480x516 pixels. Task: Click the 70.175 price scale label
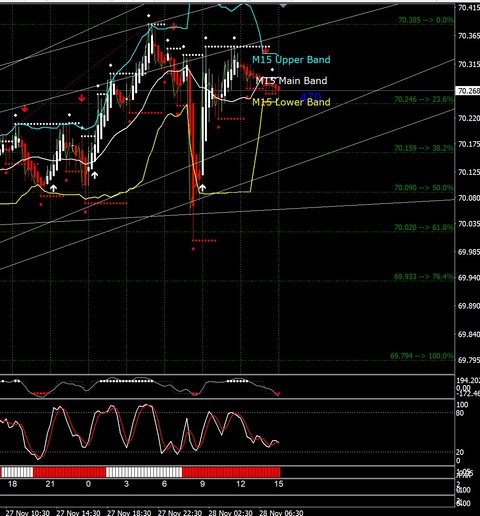(469, 144)
